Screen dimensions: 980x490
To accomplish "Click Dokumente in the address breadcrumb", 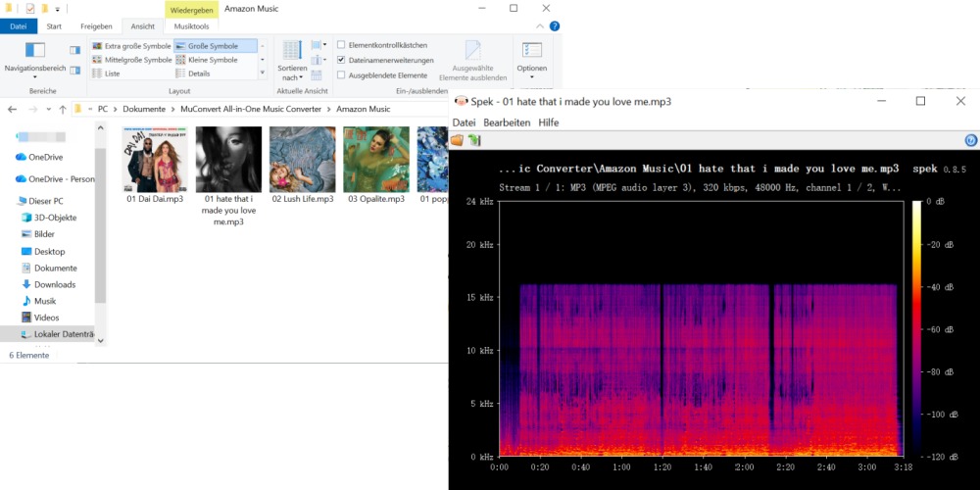I will pos(144,109).
